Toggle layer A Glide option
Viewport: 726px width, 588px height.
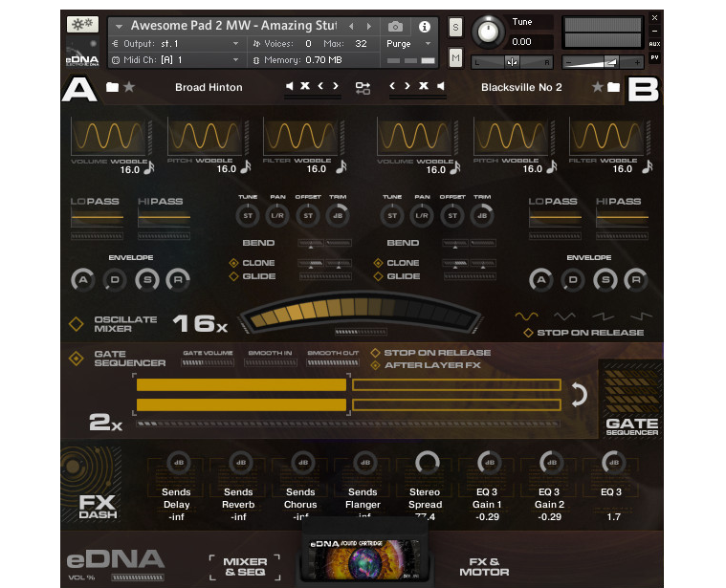[x=233, y=276]
